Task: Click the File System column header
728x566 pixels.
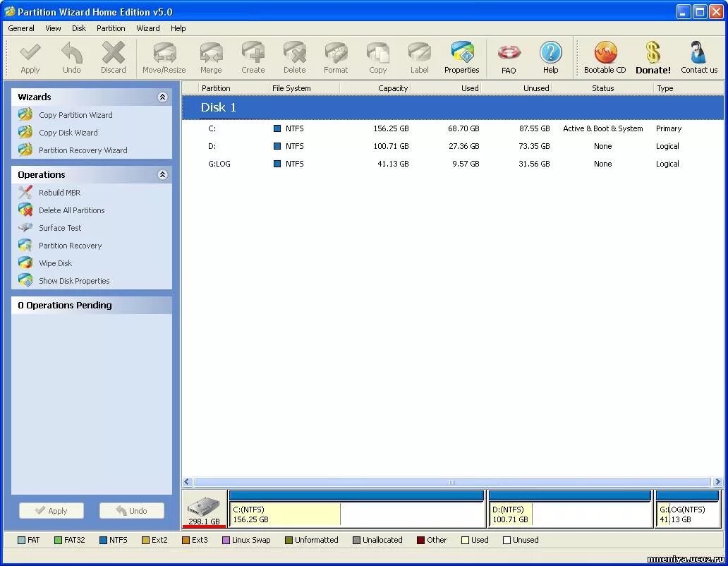Action: pos(304,88)
